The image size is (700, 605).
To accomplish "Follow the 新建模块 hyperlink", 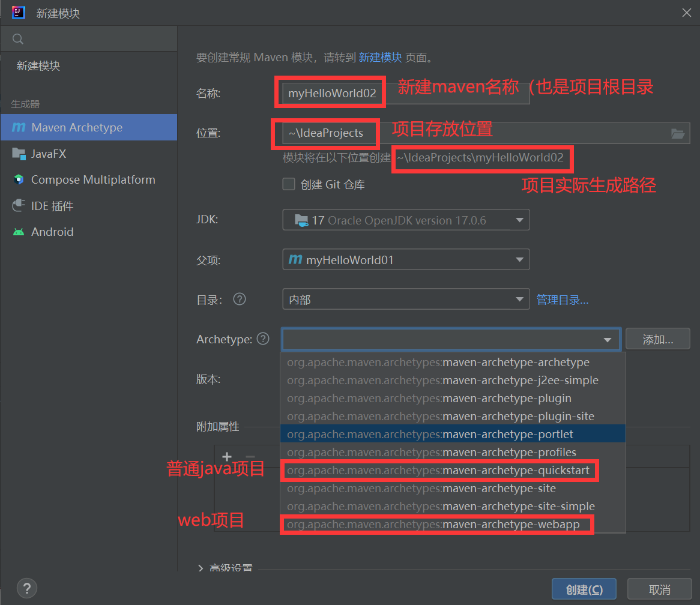I will 381,58.
